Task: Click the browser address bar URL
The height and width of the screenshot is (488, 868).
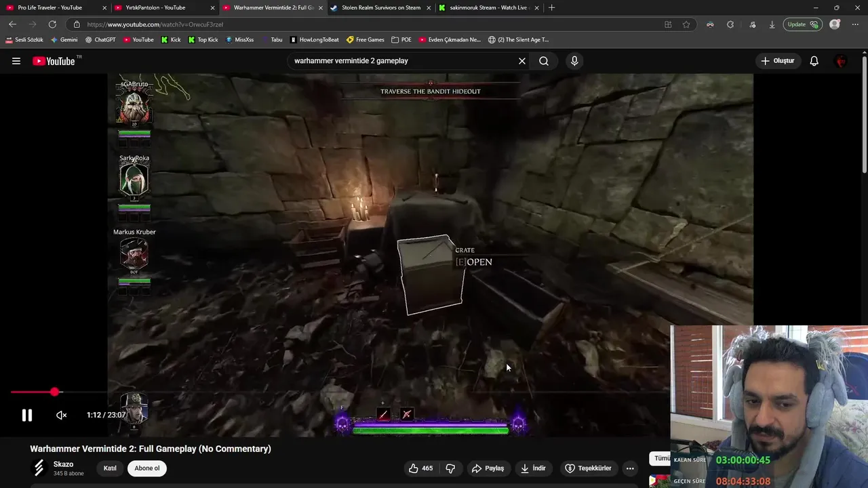Action: 155,24
